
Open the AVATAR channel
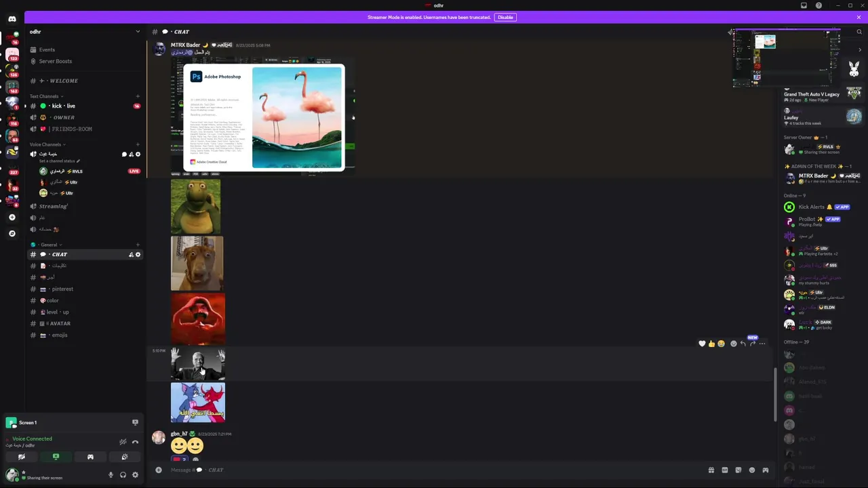point(85,323)
